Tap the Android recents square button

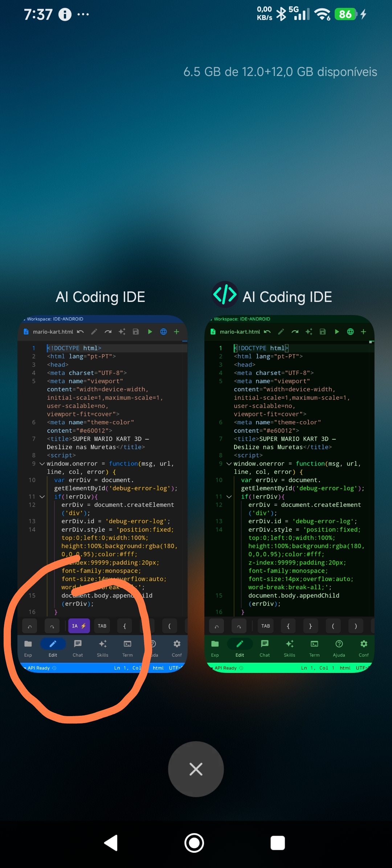[x=278, y=843]
